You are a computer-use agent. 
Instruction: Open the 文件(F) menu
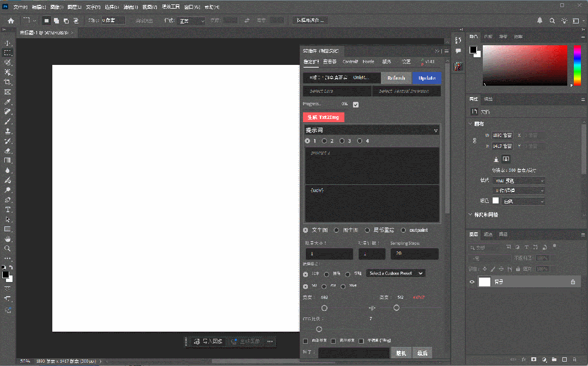pos(20,7)
